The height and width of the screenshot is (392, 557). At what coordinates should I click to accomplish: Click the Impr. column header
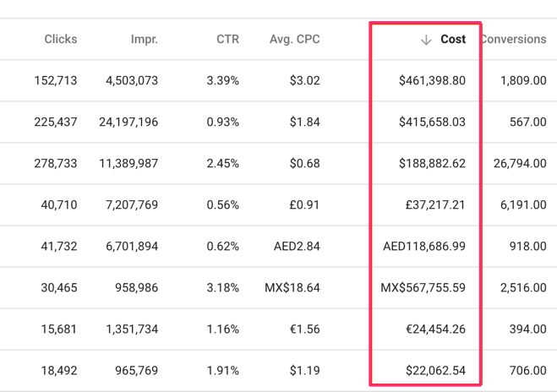coord(144,40)
